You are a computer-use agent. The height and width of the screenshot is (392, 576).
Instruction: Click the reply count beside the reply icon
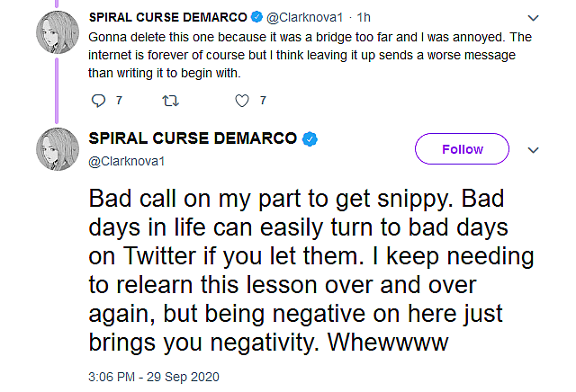click(119, 101)
